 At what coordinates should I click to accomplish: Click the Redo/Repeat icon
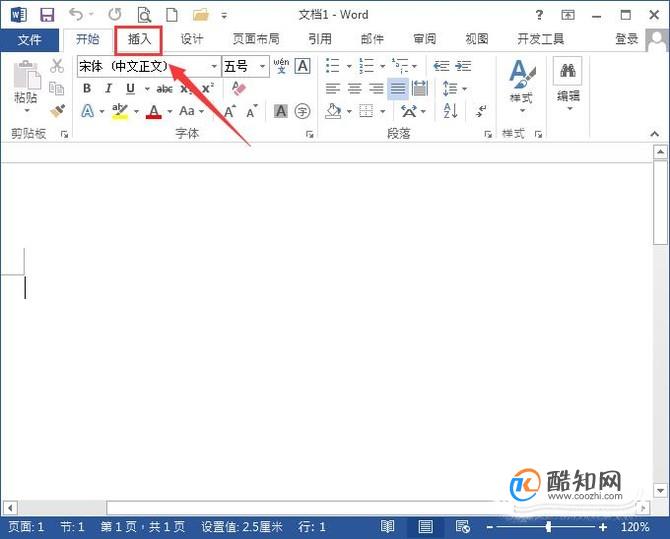click(x=115, y=15)
